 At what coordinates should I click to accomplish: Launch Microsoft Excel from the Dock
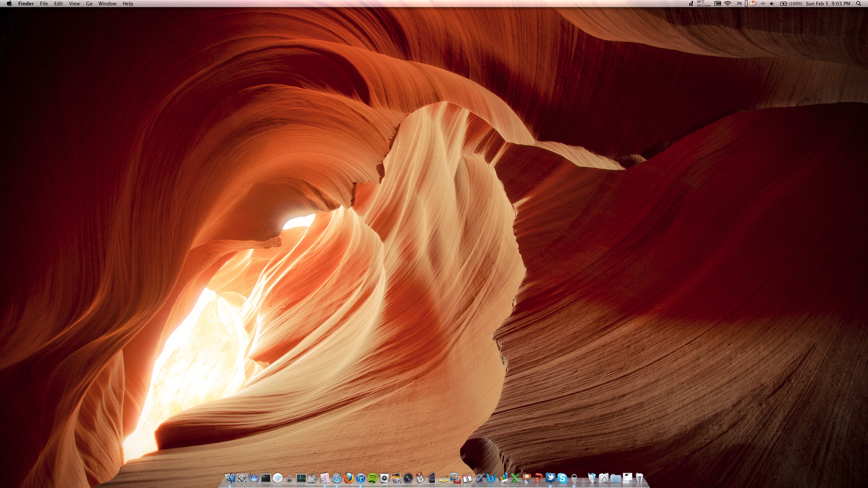[515, 479]
